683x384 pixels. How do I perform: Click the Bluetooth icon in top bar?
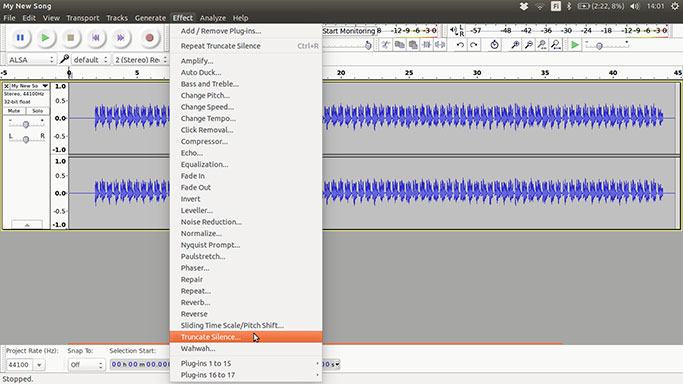tap(568, 6)
